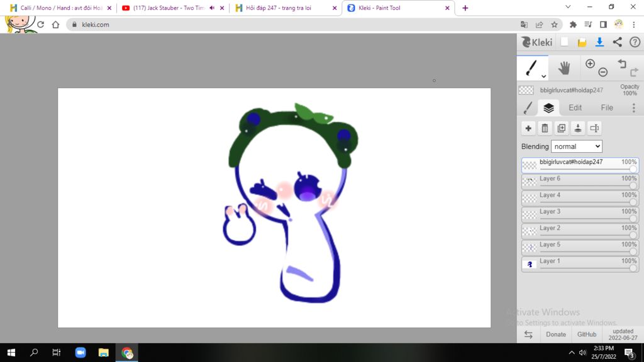Select Layer 4
Viewport: 644px width, 362px height.
coord(580,198)
